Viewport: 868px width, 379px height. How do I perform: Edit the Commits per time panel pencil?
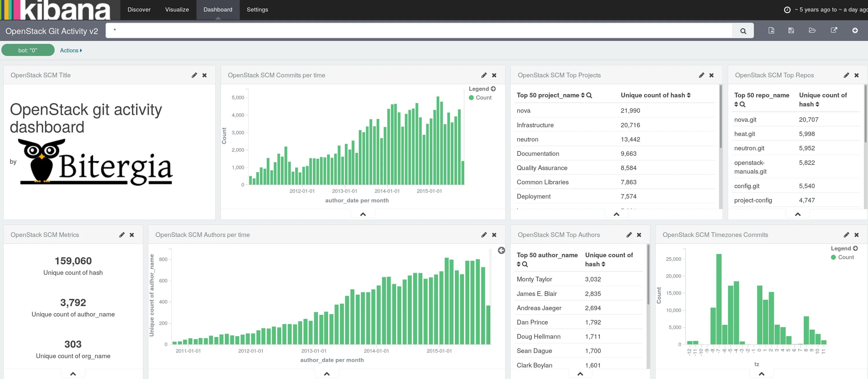484,75
